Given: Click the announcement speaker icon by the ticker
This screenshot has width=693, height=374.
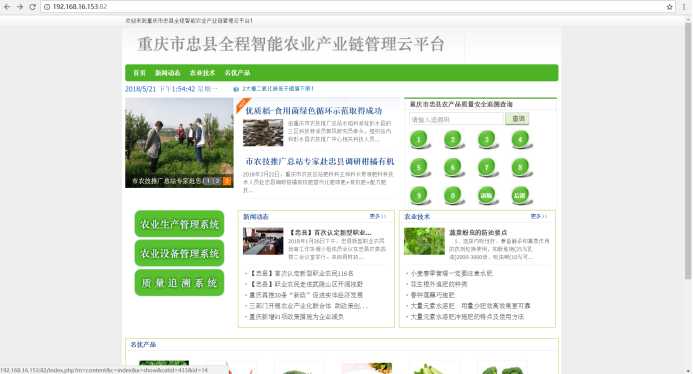Looking at the screenshot, I should coord(236,89).
